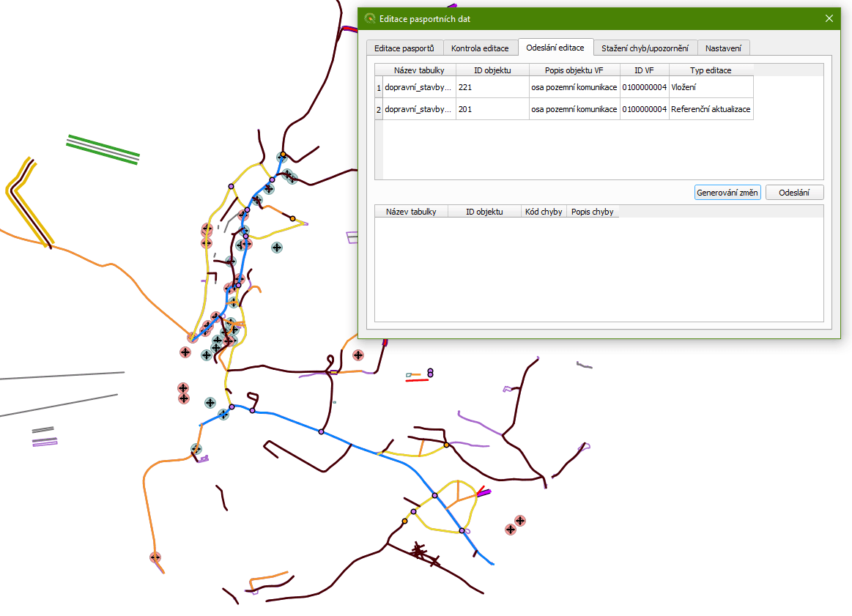852x616 pixels.
Task: Go to the Nastavení tab
Action: click(723, 48)
